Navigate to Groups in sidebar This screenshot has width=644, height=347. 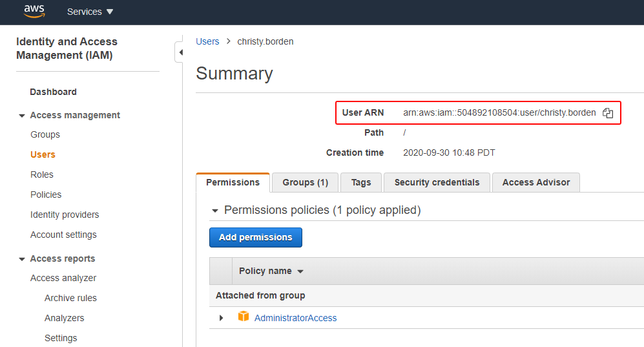point(45,134)
